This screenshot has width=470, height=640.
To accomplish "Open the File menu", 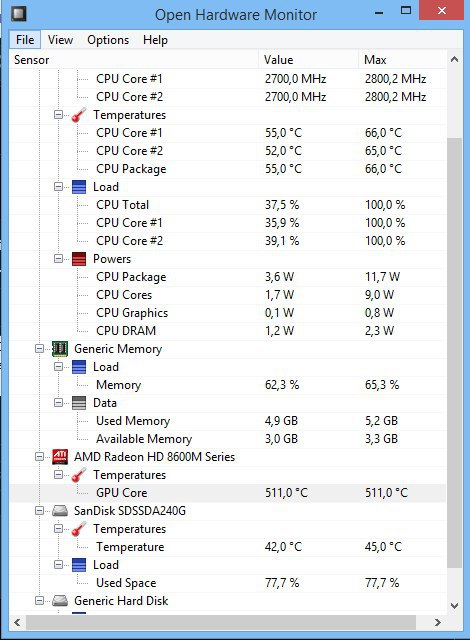I will pyautogui.click(x=25, y=40).
